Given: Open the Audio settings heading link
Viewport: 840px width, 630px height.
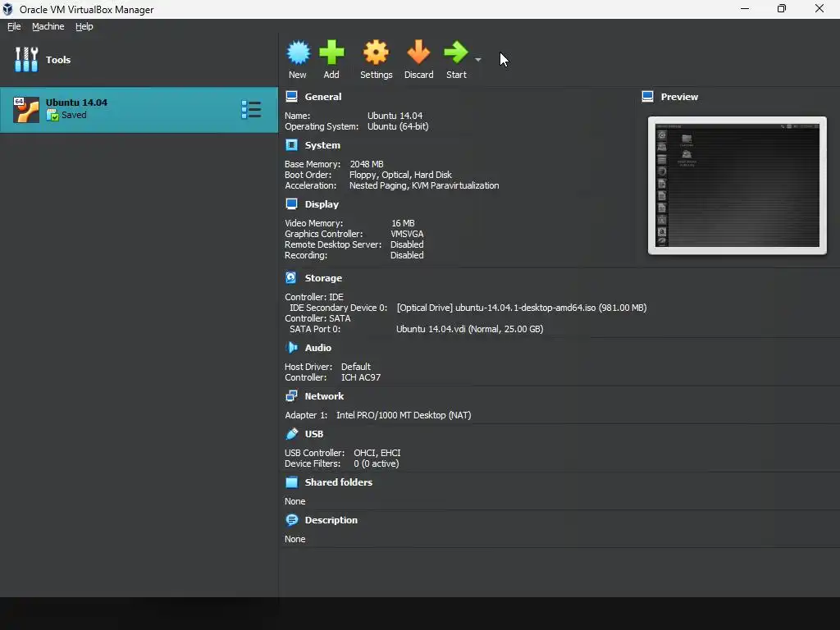Looking at the screenshot, I should pyautogui.click(x=318, y=348).
